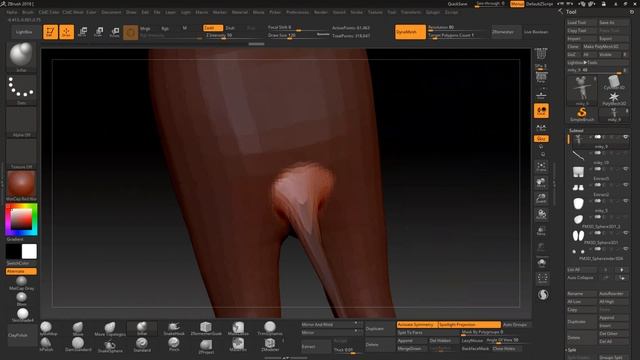Viewport: 640px width, 360px height.
Task: Click the Live Boolean button
Action: pyautogui.click(x=536, y=32)
